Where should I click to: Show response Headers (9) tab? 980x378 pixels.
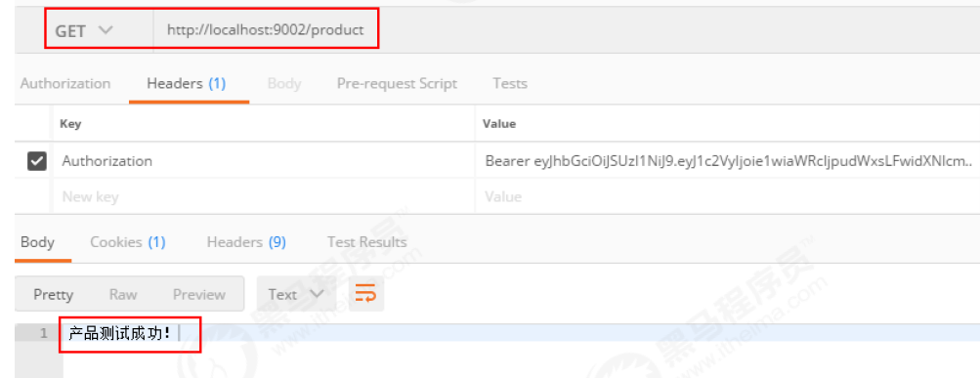click(x=246, y=242)
